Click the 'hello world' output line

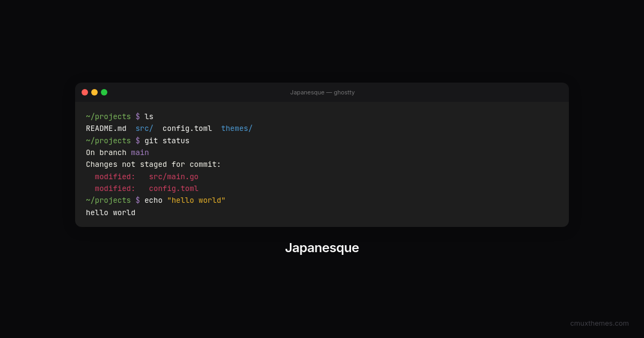(111, 213)
